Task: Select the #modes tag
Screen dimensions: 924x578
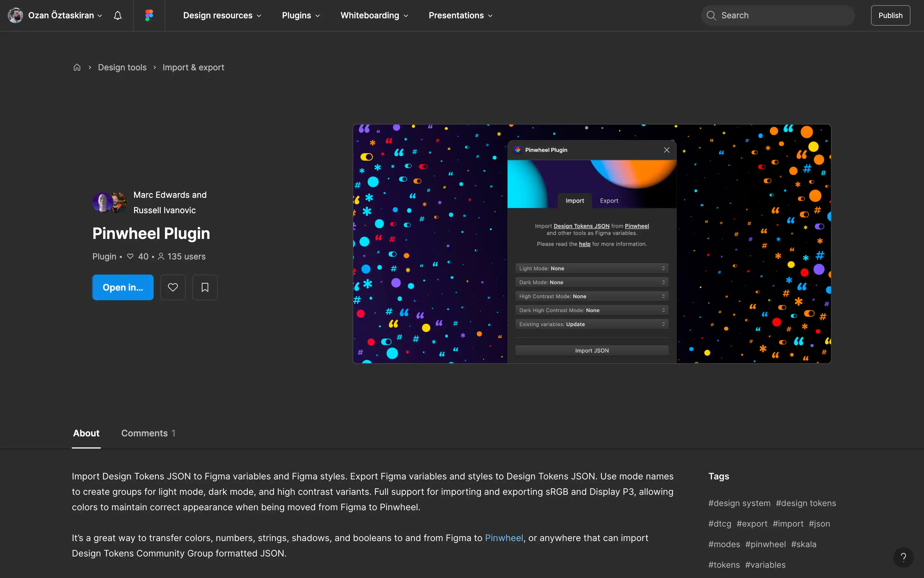Action: [724, 544]
